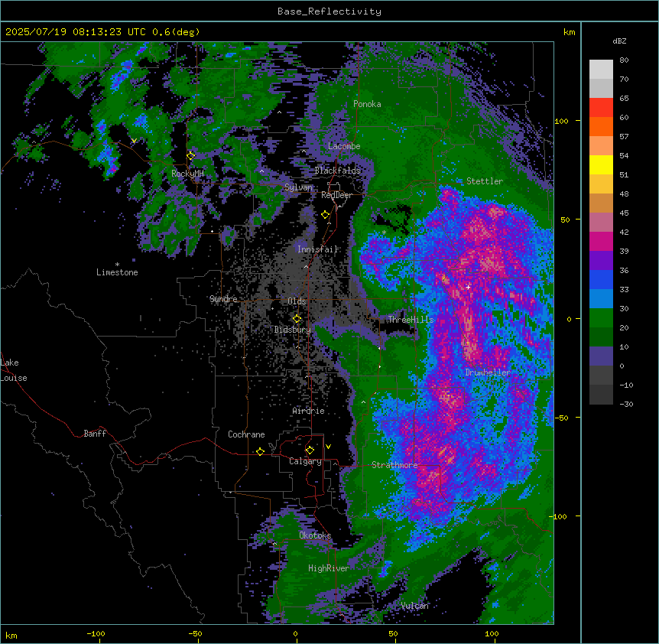Click the Airdrie map label
This screenshot has width=659, height=644.
point(308,411)
